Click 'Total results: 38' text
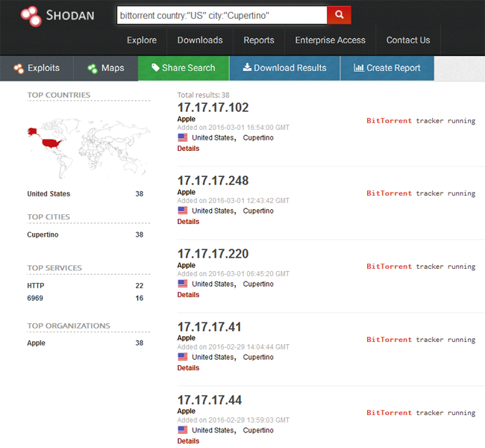 tap(203, 95)
